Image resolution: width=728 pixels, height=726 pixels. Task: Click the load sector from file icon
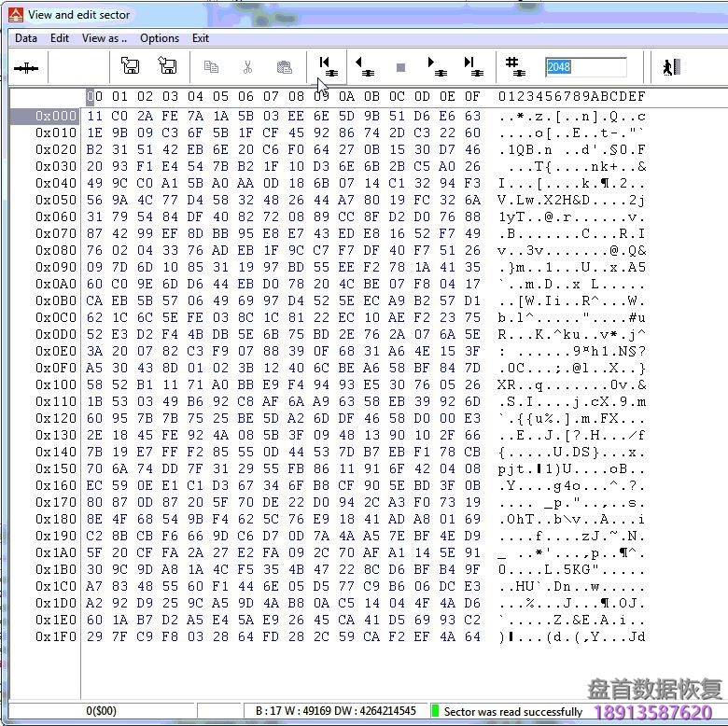168,66
